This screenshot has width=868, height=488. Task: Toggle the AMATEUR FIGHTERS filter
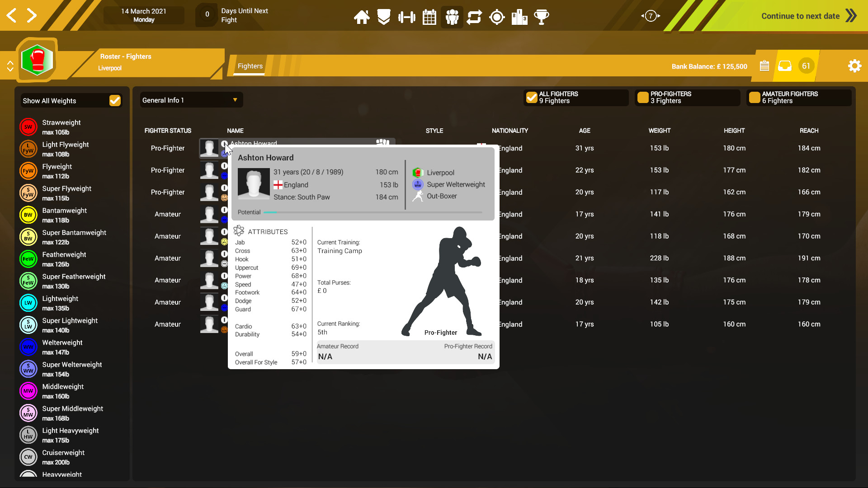(755, 97)
